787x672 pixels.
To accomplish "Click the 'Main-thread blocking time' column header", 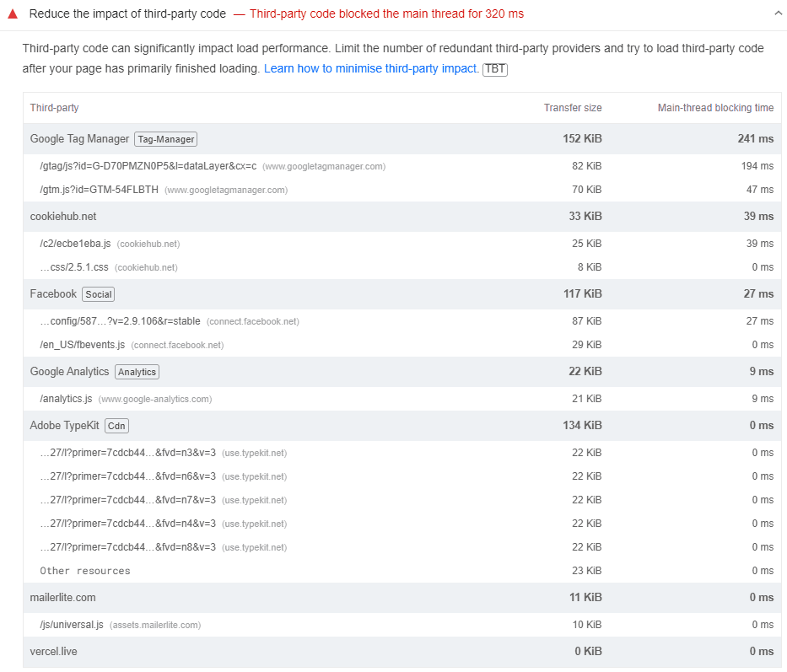I will (716, 108).
